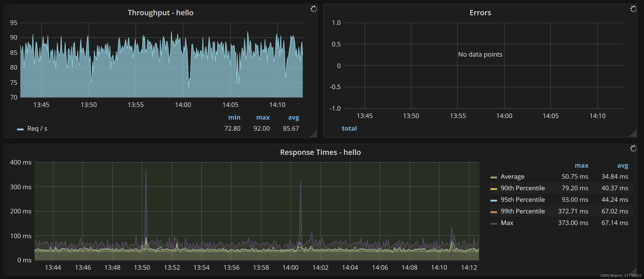Viewport: 644px width, 279px height.
Task: Click the -1.0 y-axis label on Errors
Action: [x=335, y=108]
